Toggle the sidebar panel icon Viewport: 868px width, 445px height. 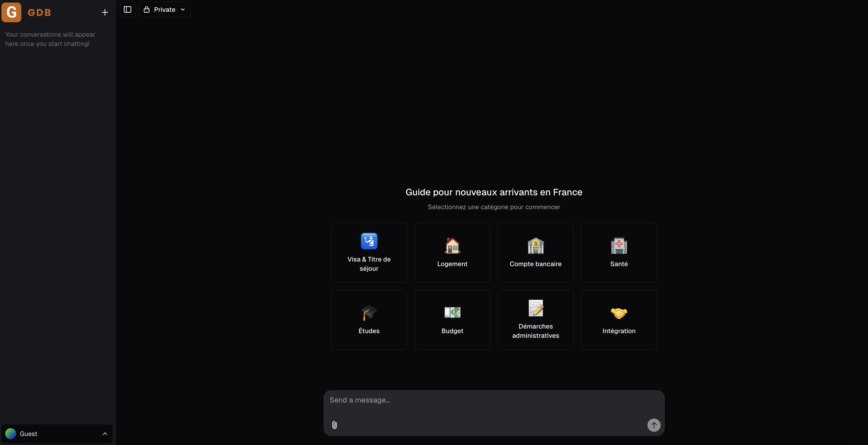pyautogui.click(x=127, y=10)
